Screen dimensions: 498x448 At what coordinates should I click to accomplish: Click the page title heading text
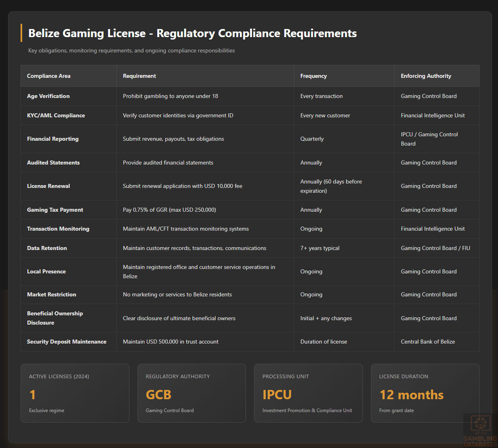click(x=192, y=33)
